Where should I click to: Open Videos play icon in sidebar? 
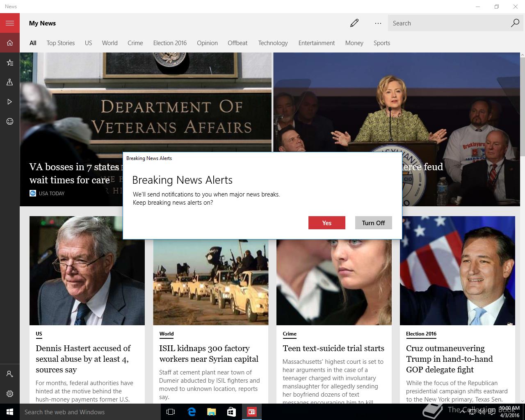[x=10, y=102]
